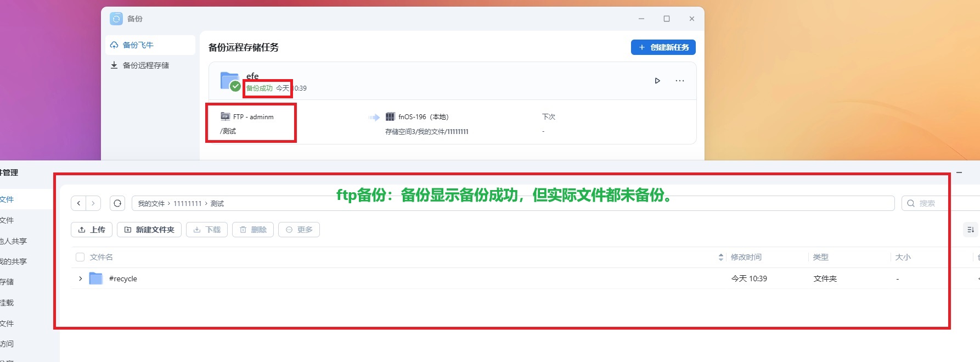Click the efe task folder icon

coord(230,81)
